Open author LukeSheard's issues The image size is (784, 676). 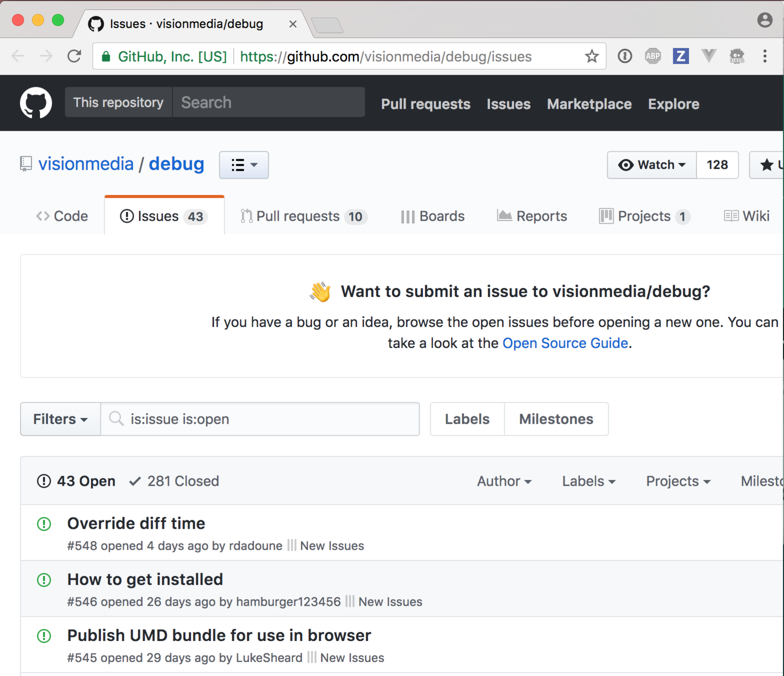tap(269, 658)
